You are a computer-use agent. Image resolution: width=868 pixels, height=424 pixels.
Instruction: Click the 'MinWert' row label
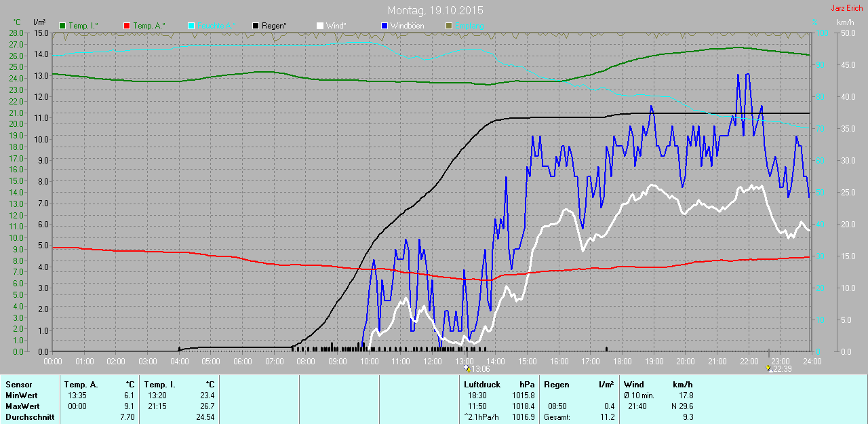(20, 396)
